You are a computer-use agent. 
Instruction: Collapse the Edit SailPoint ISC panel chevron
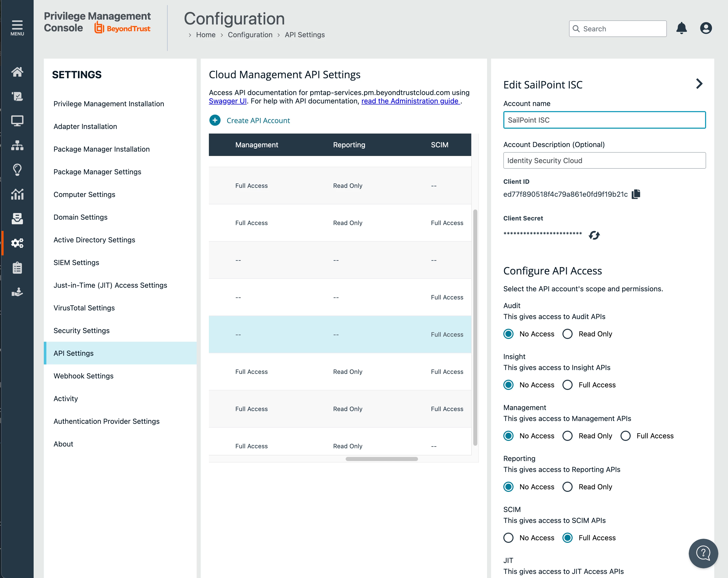[x=699, y=84]
